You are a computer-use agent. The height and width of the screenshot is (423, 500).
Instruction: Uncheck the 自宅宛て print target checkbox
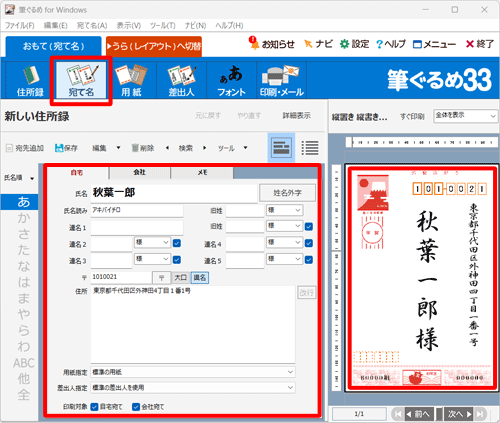[95, 407]
